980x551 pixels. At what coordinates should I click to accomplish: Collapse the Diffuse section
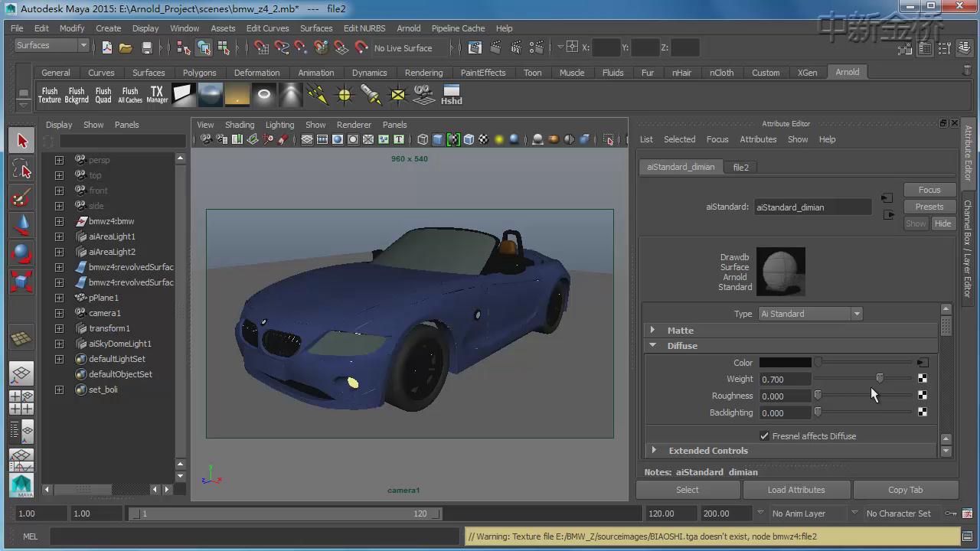(x=653, y=345)
